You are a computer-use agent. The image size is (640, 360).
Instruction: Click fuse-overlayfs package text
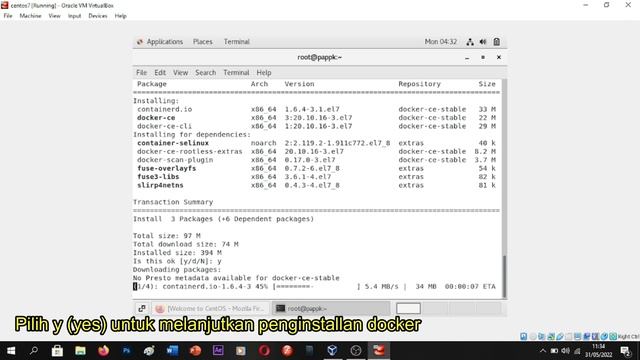point(167,168)
